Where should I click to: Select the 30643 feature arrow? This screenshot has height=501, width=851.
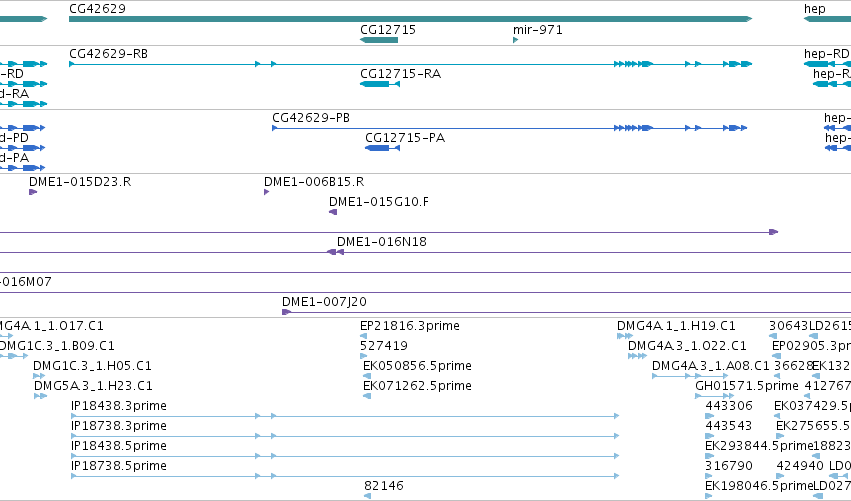pos(773,336)
